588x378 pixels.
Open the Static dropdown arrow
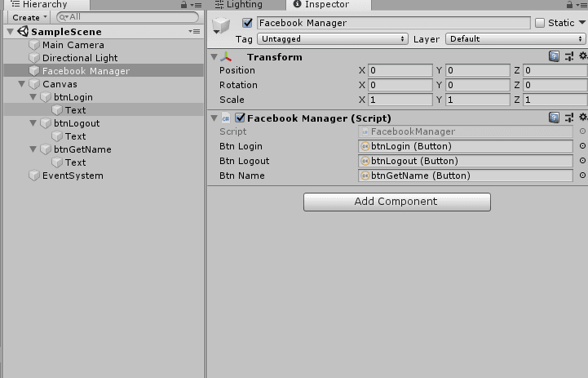tap(582, 23)
